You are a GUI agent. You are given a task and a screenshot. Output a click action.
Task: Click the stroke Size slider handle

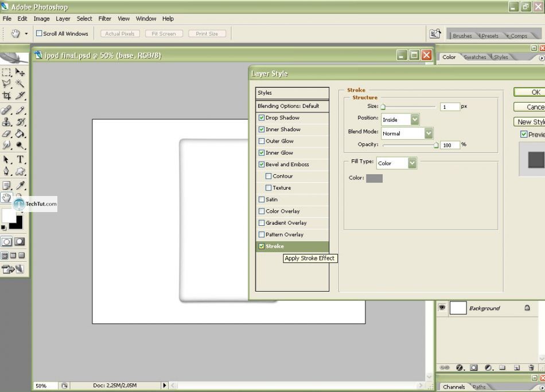[x=383, y=107]
